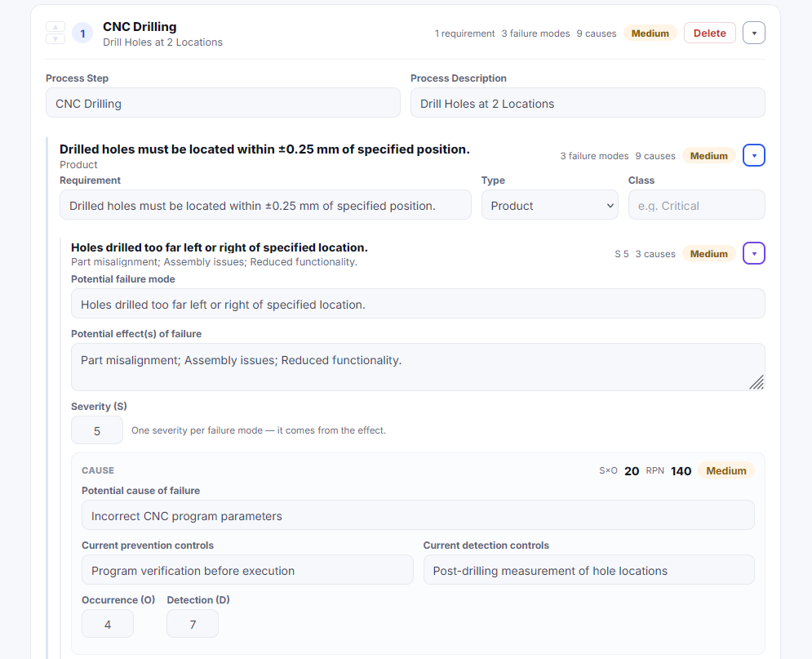
Task: Edit the Process Step field
Action: click(223, 103)
